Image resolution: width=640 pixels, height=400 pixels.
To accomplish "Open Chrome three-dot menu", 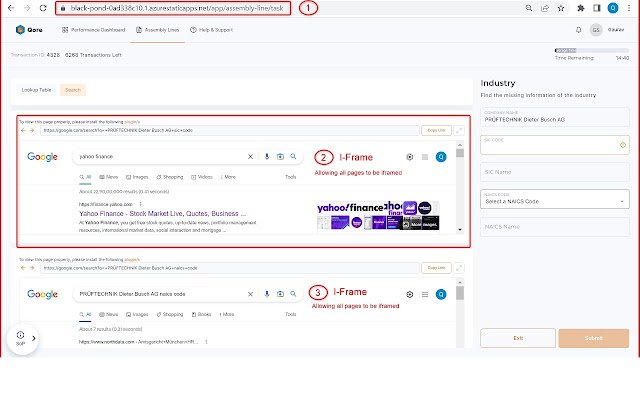I will [x=629, y=8].
